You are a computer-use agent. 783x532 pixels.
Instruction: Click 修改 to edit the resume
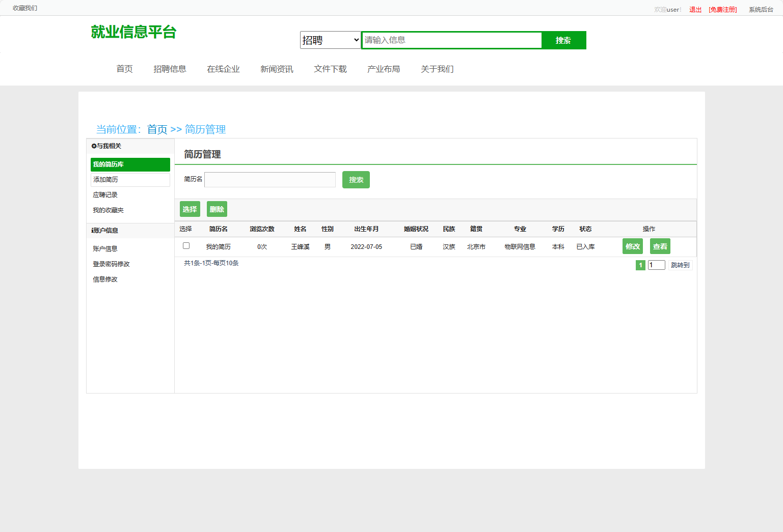[632, 246]
